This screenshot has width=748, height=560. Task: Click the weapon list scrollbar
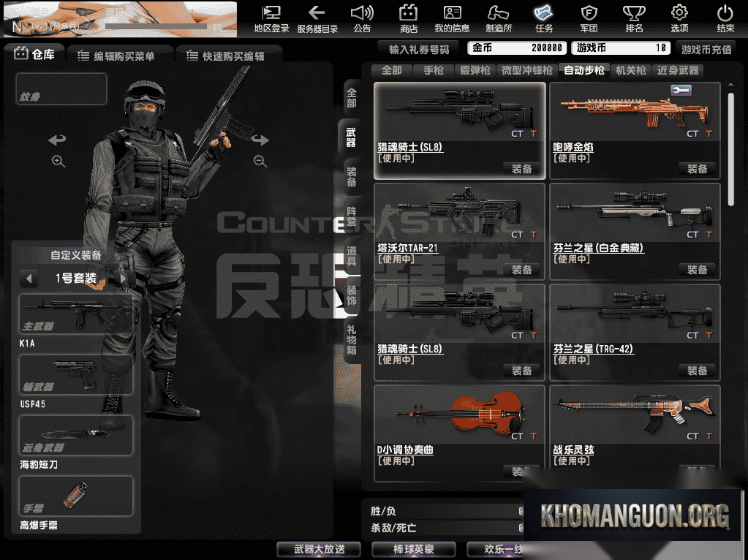point(731,149)
